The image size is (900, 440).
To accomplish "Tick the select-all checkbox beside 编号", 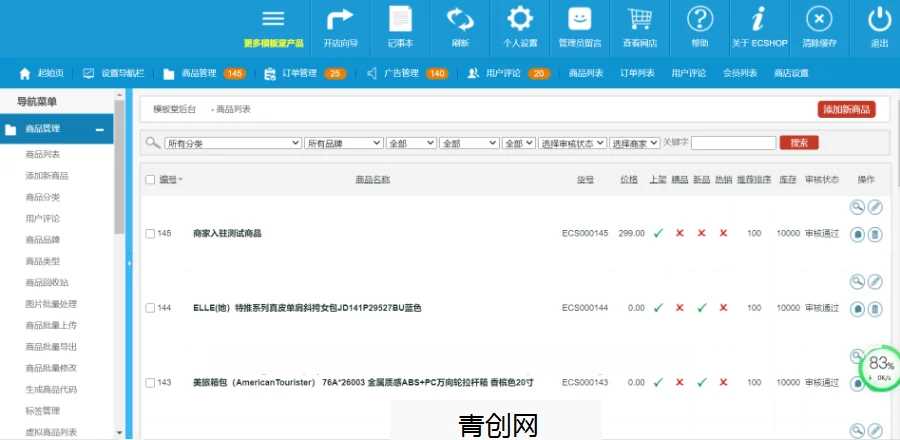I will coord(150,180).
